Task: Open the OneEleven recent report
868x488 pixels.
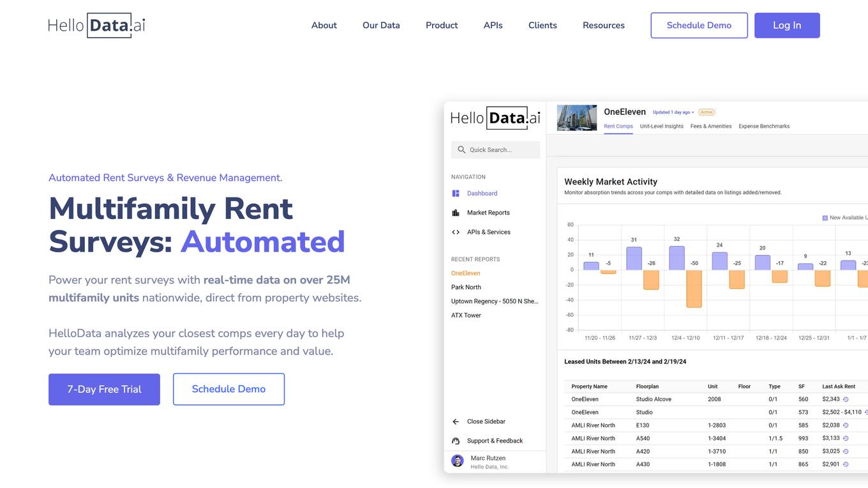Action: (465, 273)
